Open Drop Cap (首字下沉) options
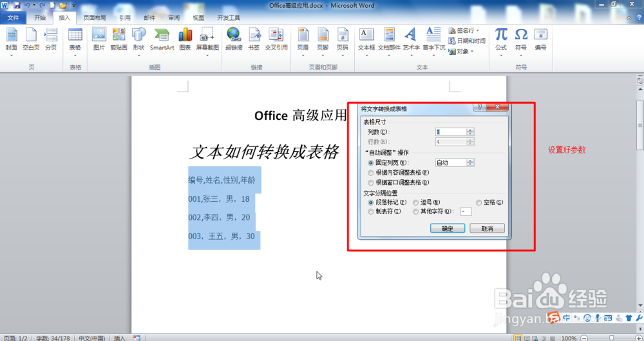The width and height of the screenshot is (644, 341). pyautogui.click(x=433, y=43)
